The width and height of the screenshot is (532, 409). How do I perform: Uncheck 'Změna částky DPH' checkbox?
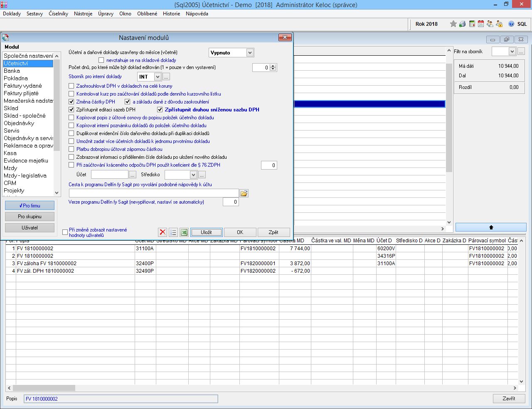pyautogui.click(x=71, y=102)
